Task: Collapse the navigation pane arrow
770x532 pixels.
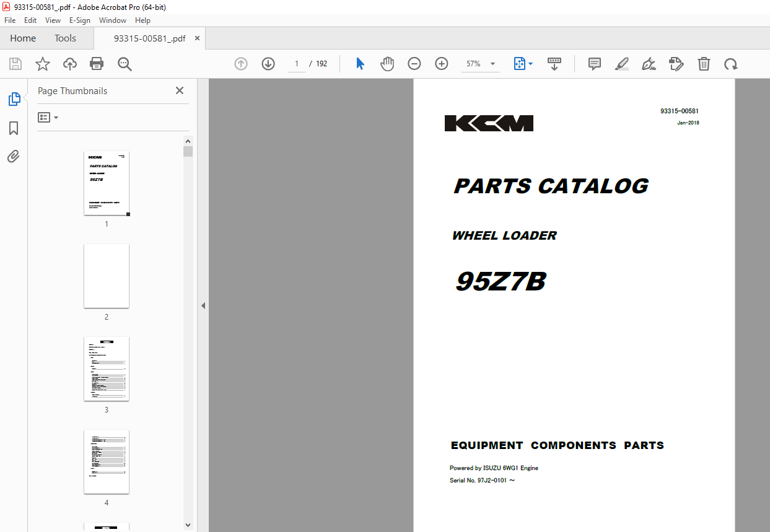Action: pyautogui.click(x=203, y=305)
